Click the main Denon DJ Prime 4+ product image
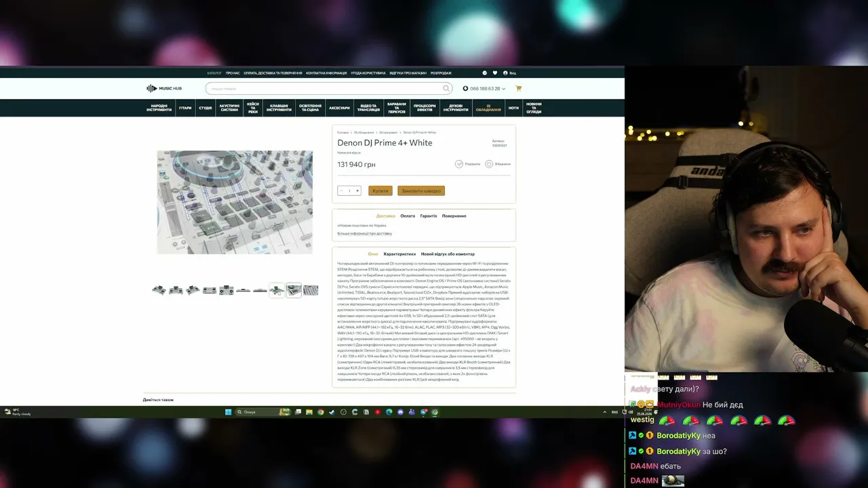The image size is (868, 488). tap(235, 202)
